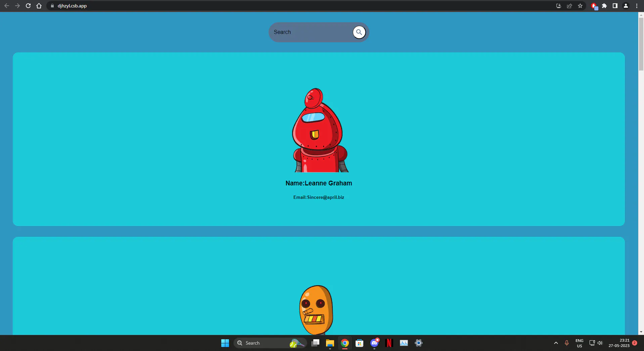Viewport: 644px width, 351px height.
Task: View site security lock info
Action: [52, 6]
